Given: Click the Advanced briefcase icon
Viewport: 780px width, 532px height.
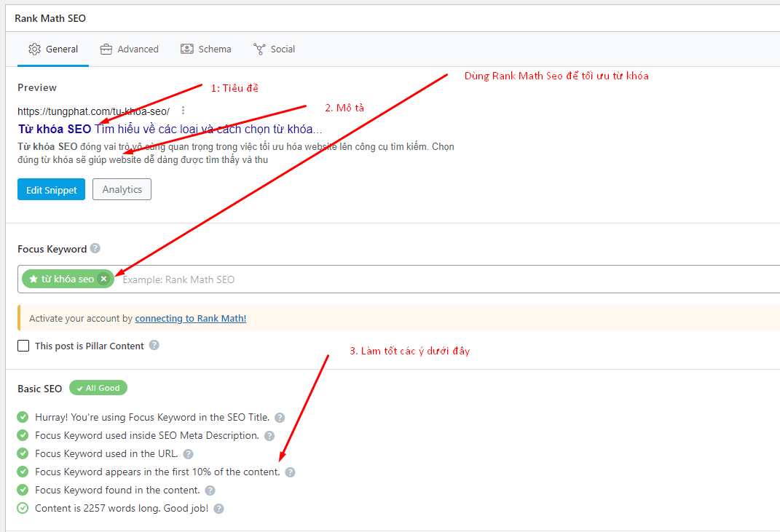Looking at the screenshot, I should (x=106, y=49).
